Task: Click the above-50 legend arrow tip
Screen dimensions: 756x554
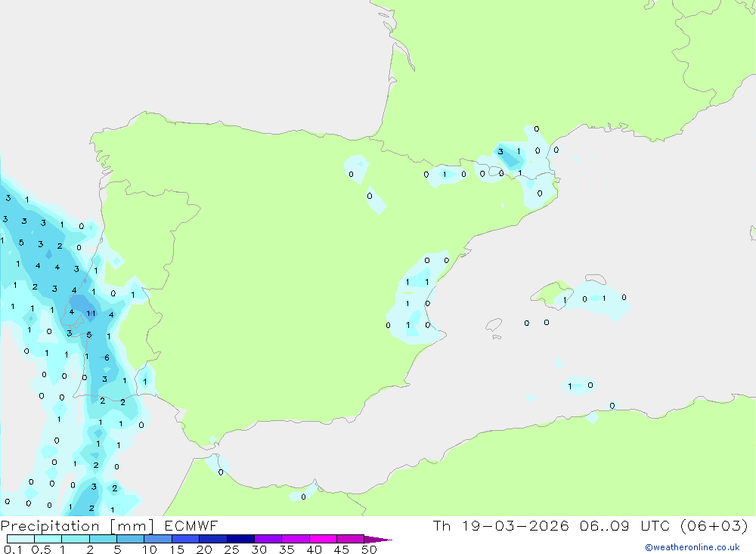Action: [378, 540]
